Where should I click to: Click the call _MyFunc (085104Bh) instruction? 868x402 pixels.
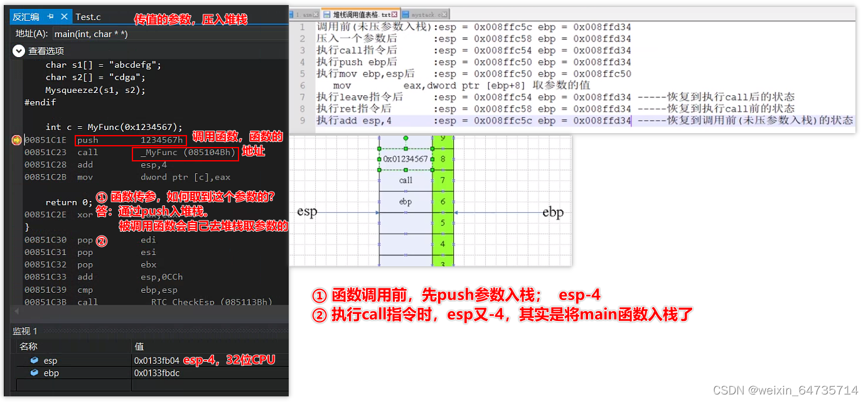click(157, 153)
